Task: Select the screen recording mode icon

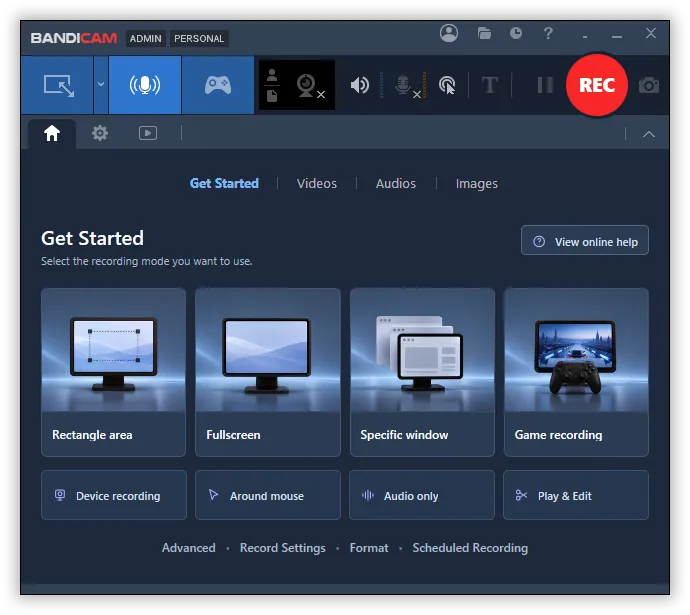Action: (58, 85)
